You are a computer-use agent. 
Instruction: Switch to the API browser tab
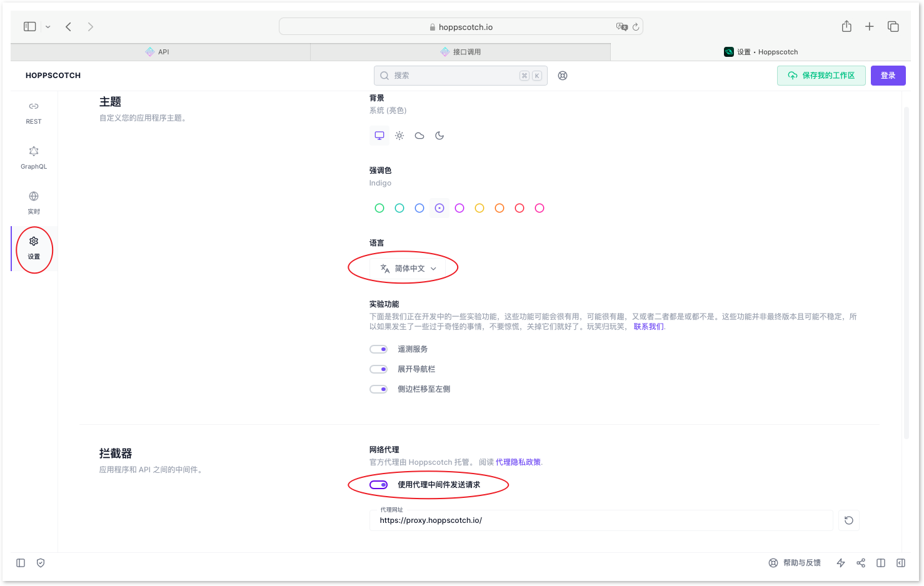(160, 52)
